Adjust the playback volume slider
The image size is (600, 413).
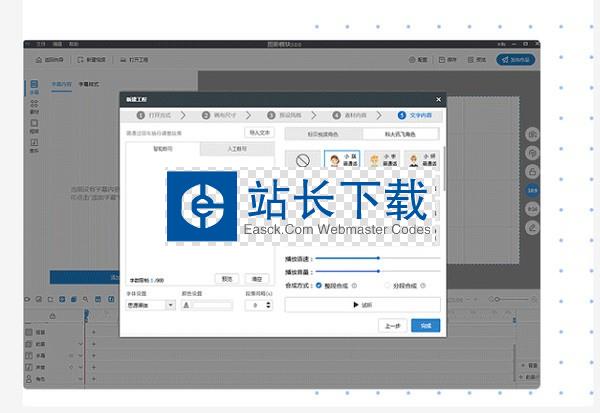(x=378, y=271)
